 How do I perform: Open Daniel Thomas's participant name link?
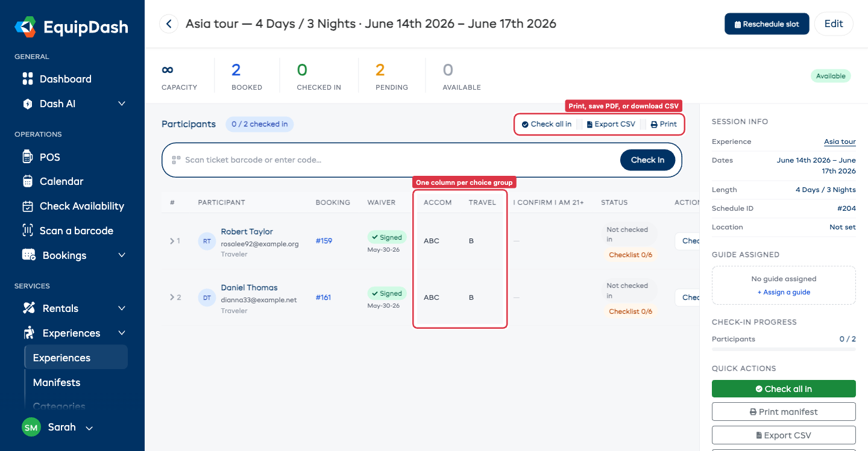point(249,288)
